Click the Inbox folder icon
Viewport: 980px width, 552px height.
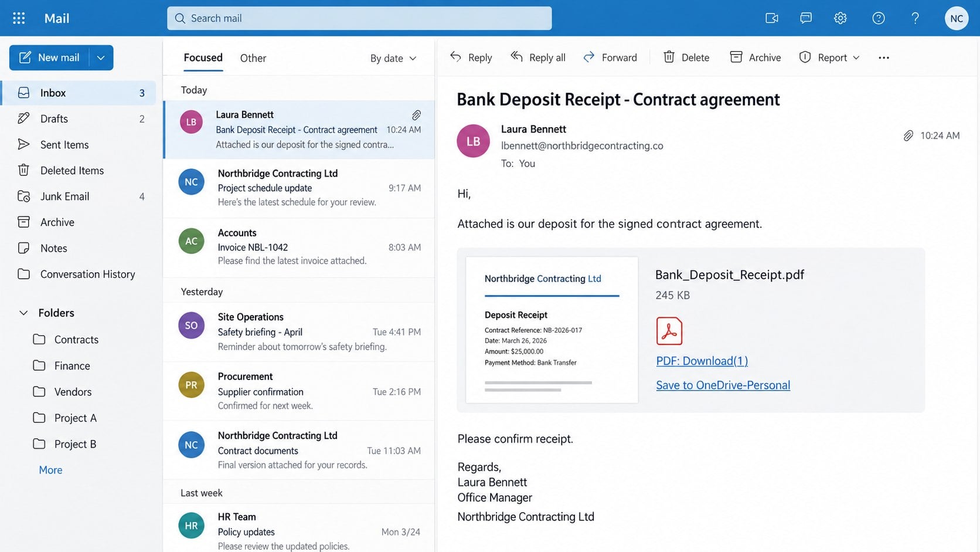click(x=23, y=93)
